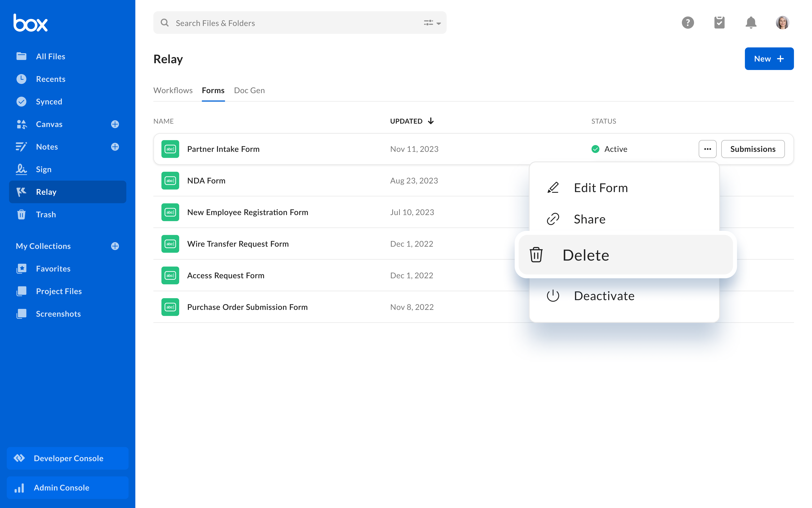The width and height of the screenshot is (812, 508).
Task: Click the search magnifier icon
Action: click(x=164, y=23)
